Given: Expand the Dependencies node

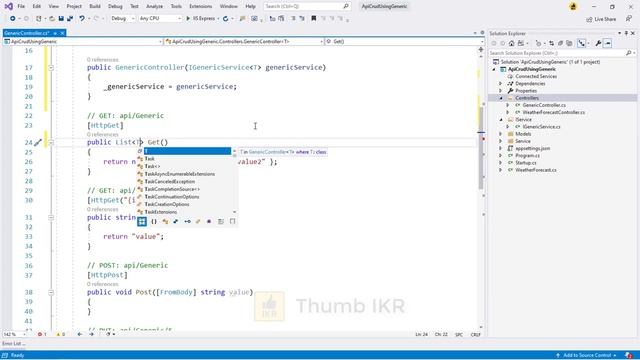Looking at the screenshot, I should tap(501, 84).
